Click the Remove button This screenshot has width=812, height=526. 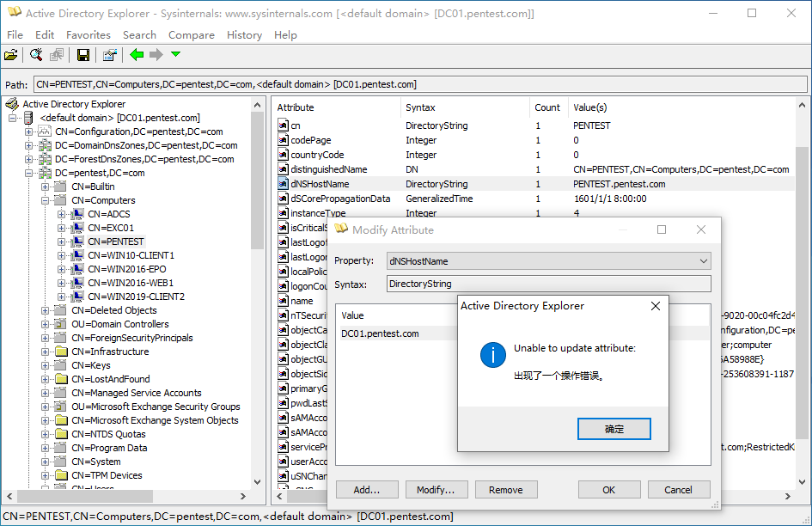click(x=506, y=490)
